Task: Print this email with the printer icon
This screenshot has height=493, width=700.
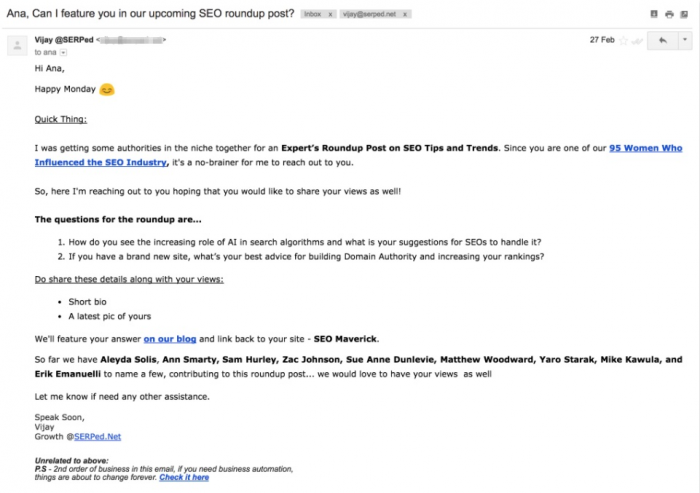Action: [669, 15]
